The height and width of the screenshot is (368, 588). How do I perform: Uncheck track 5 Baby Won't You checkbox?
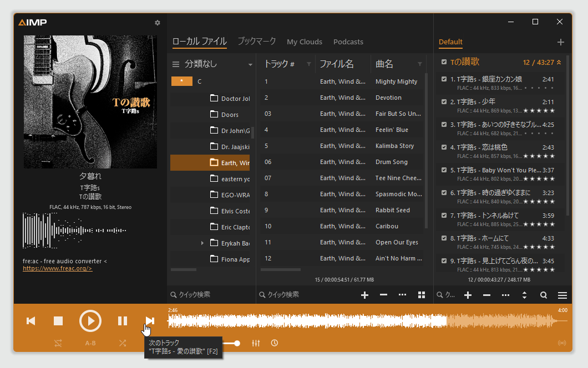444,170
